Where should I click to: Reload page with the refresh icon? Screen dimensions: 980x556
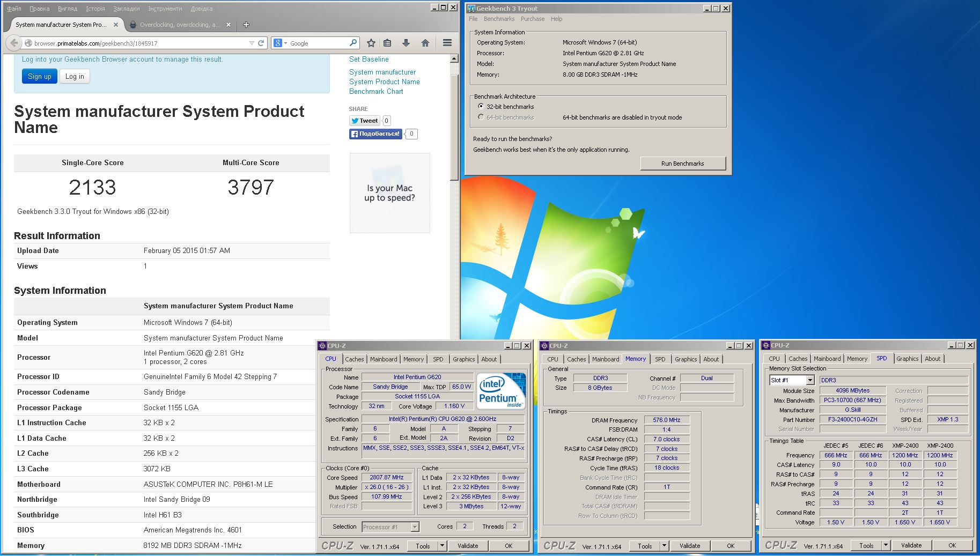[261, 43]
